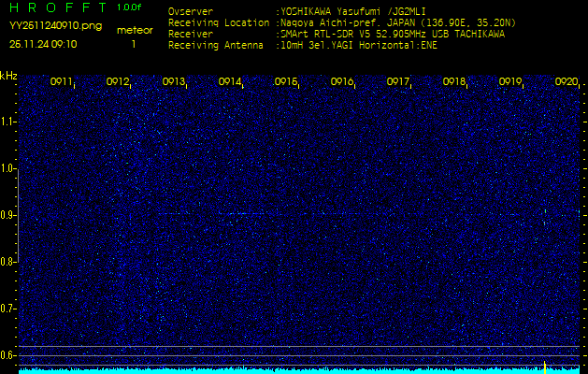Click the 0915 time marker
Screen dimensions: 588x374
click(x=286, y=82)
